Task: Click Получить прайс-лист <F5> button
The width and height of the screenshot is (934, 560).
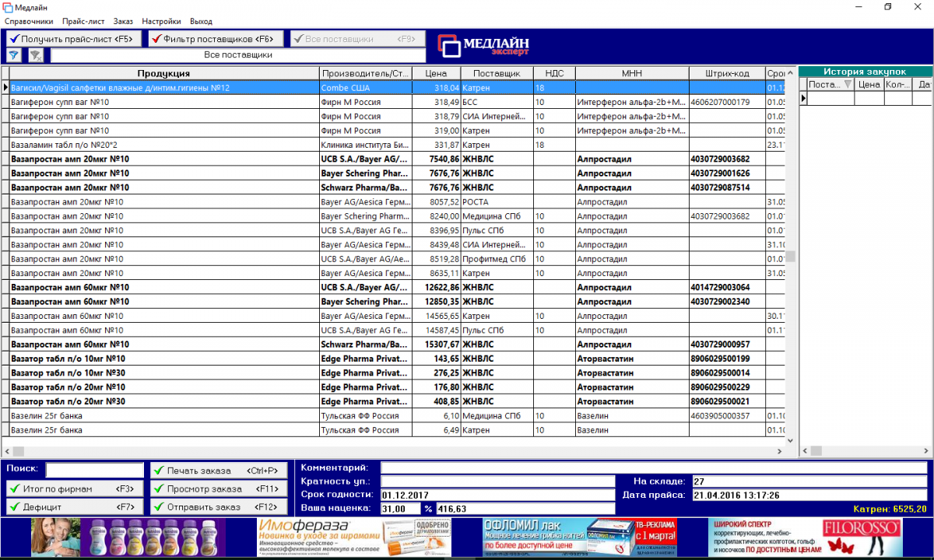Action: (x=74, y=39)
